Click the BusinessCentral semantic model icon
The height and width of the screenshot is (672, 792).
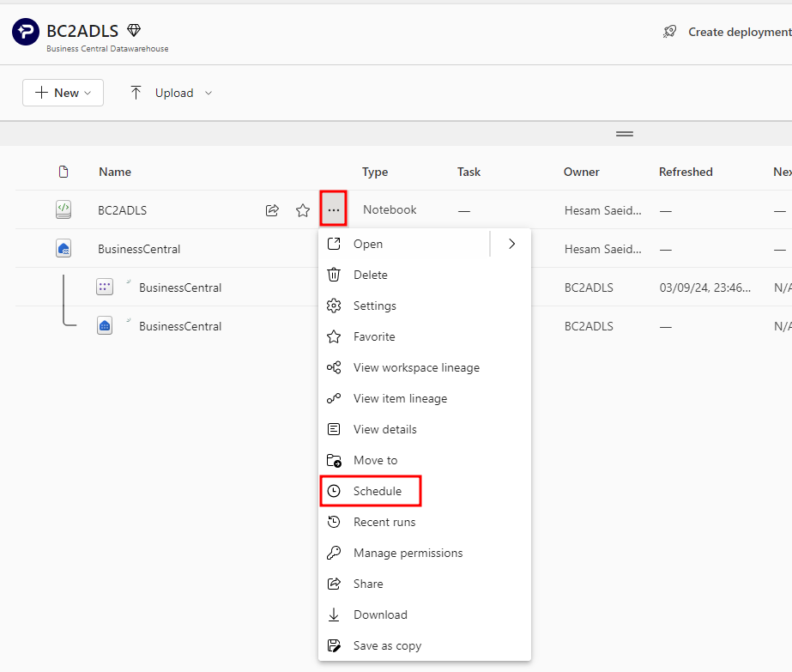105,287
